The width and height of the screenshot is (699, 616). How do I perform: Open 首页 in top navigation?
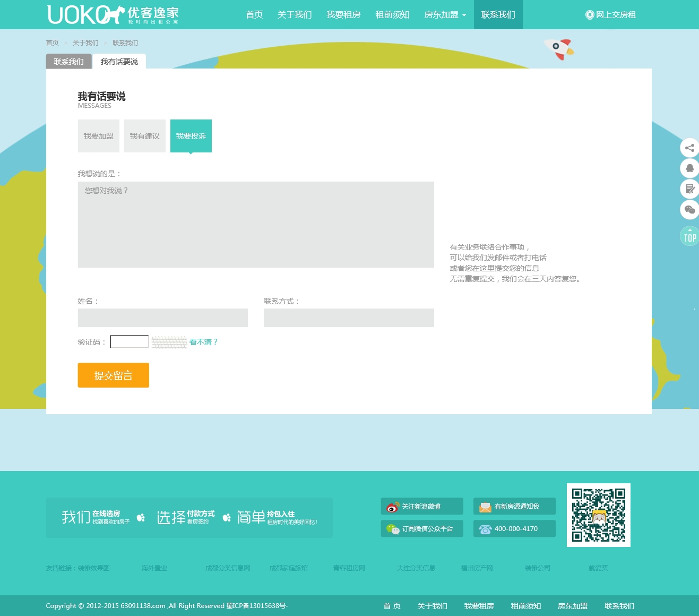tap(254, 15)
